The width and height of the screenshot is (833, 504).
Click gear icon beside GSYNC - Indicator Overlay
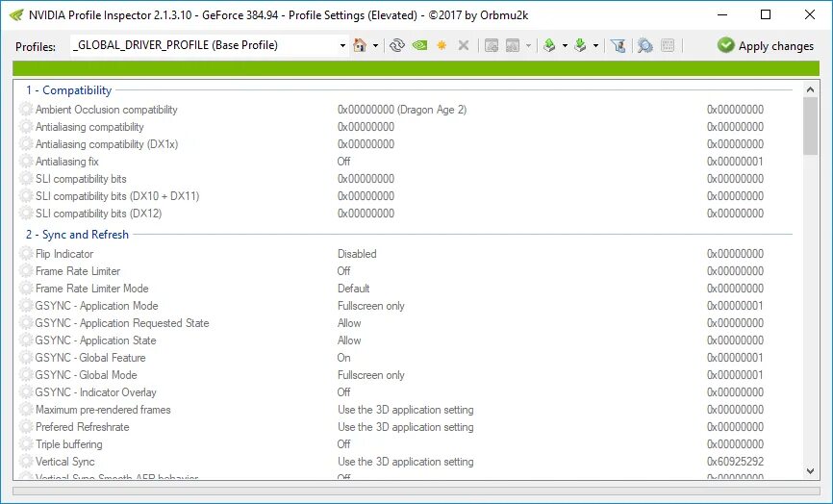26,392
